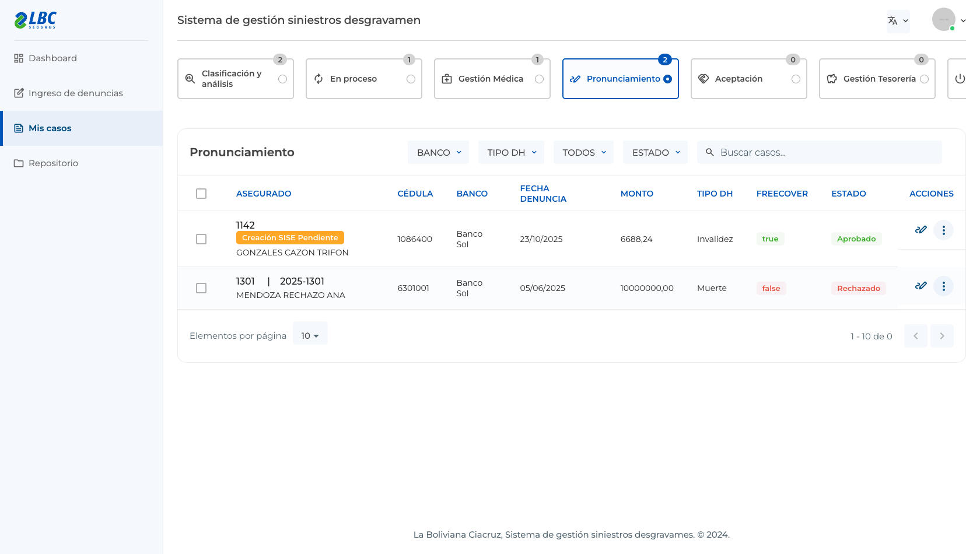
Task: Sort by the FECHA DENUNCIA column header
Action: [x=543, y=194]
